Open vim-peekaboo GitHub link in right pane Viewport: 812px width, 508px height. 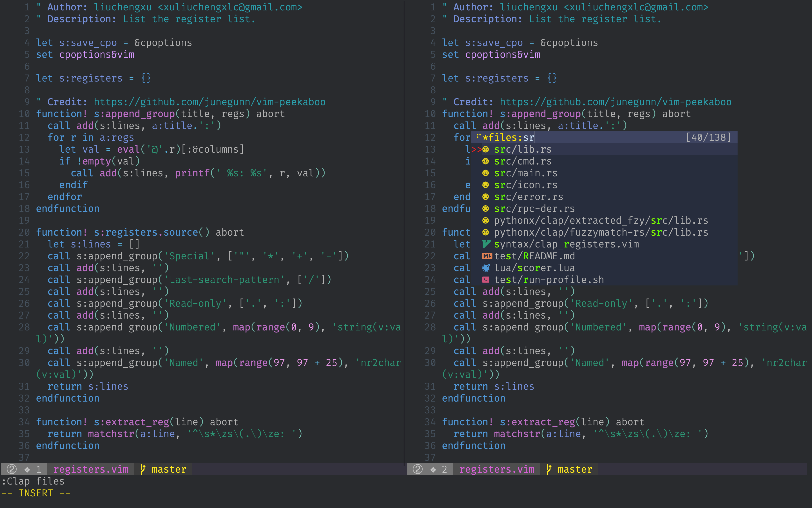(616, 102)
